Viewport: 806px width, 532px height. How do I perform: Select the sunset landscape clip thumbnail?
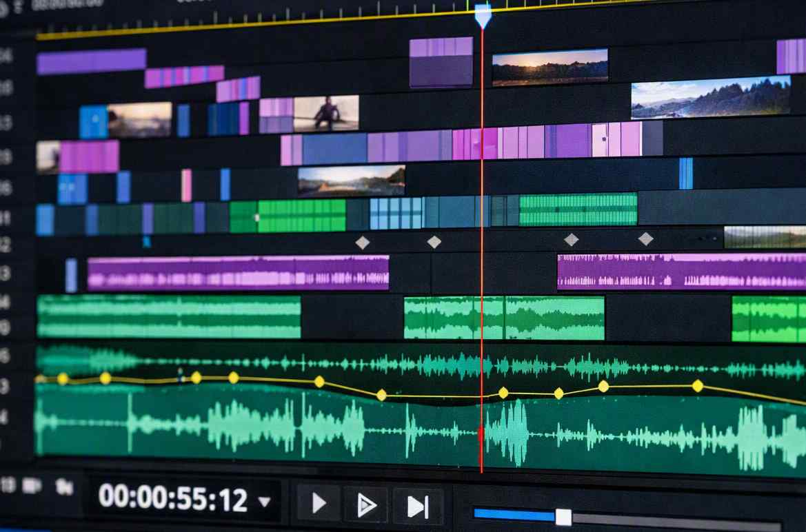pyautogui.click(x=550, y=67)
